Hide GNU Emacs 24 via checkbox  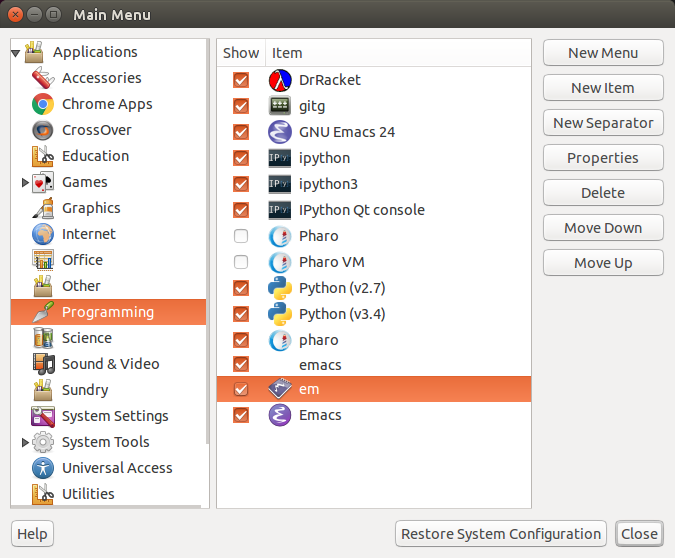241,132
